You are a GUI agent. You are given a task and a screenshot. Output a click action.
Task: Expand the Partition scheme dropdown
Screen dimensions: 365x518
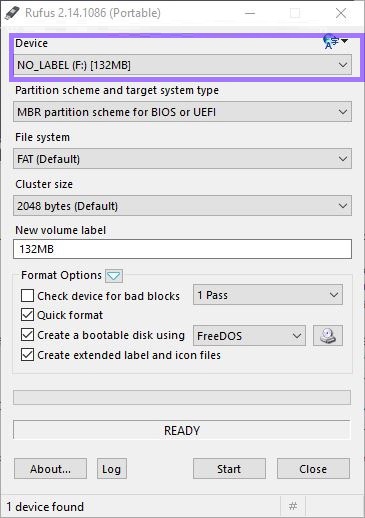pos(182,112)
